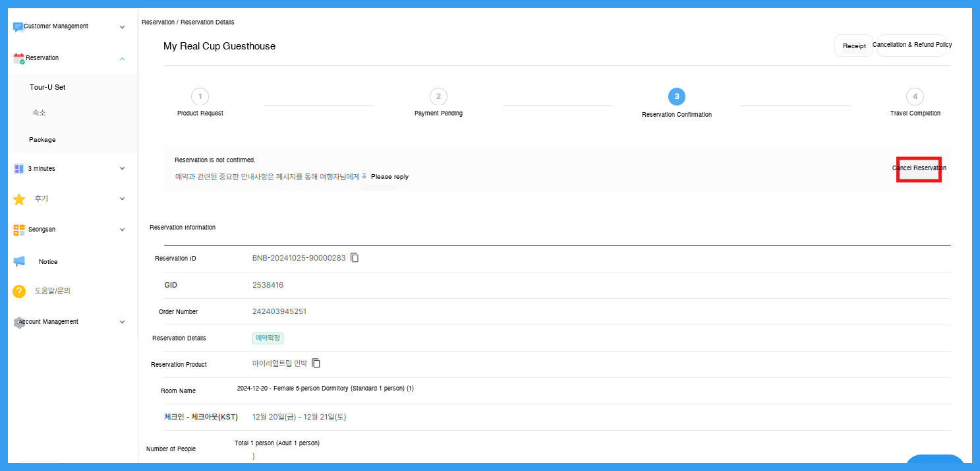Click the 예약확정 status badge

(268, 338)
